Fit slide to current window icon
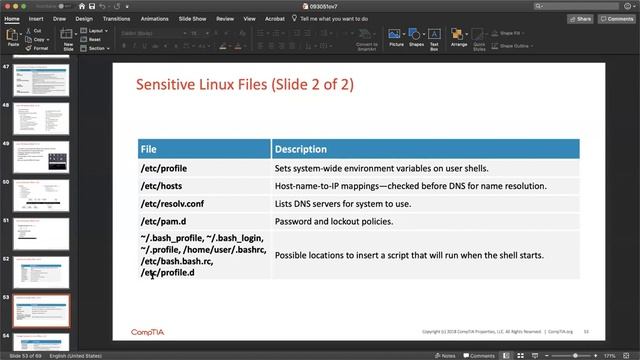The height and width of the screenshot is (360, 640). tap(626, 356)
